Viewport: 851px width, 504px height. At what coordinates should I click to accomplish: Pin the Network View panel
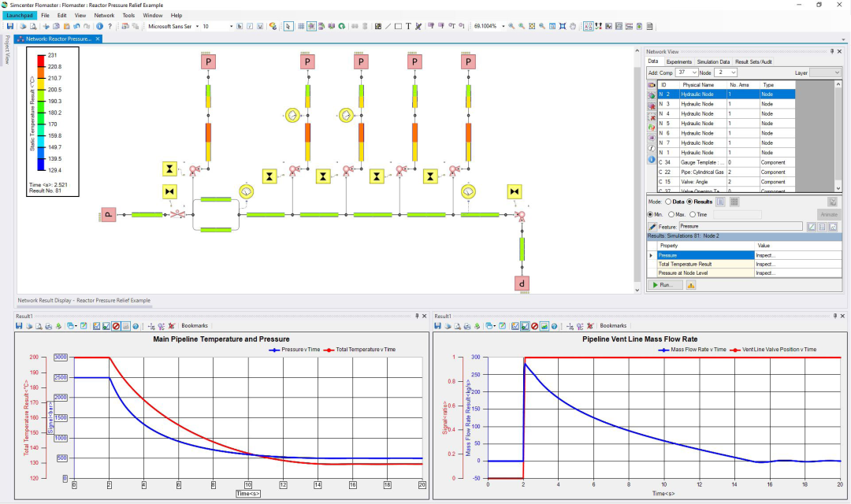(x=831, y=51)
